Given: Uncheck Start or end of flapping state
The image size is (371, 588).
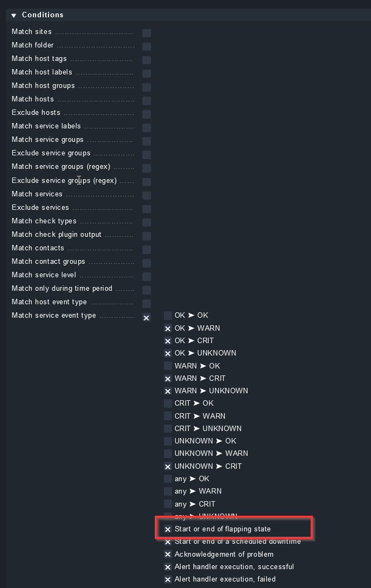Looking at the screenshot, I should (168, 529).
